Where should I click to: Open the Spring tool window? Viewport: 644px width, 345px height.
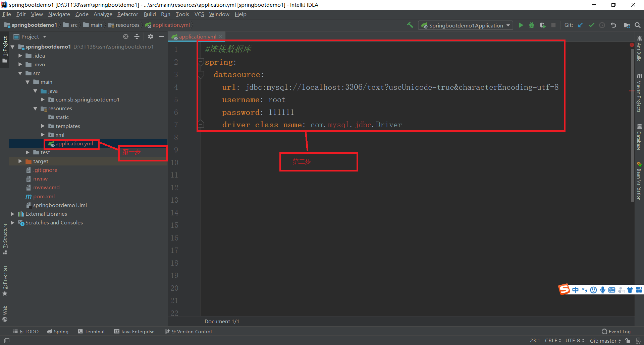click(x=58, y=332)
